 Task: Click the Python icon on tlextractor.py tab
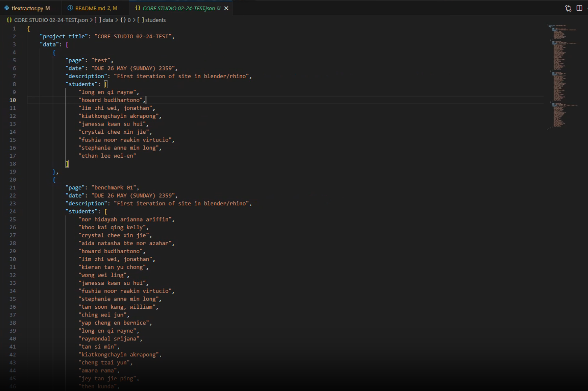pos(7,8)
